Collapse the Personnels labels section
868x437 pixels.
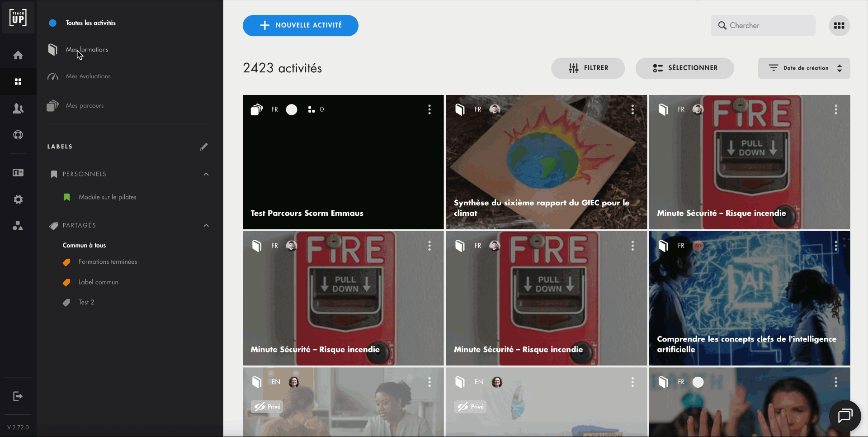coord(206,174)
